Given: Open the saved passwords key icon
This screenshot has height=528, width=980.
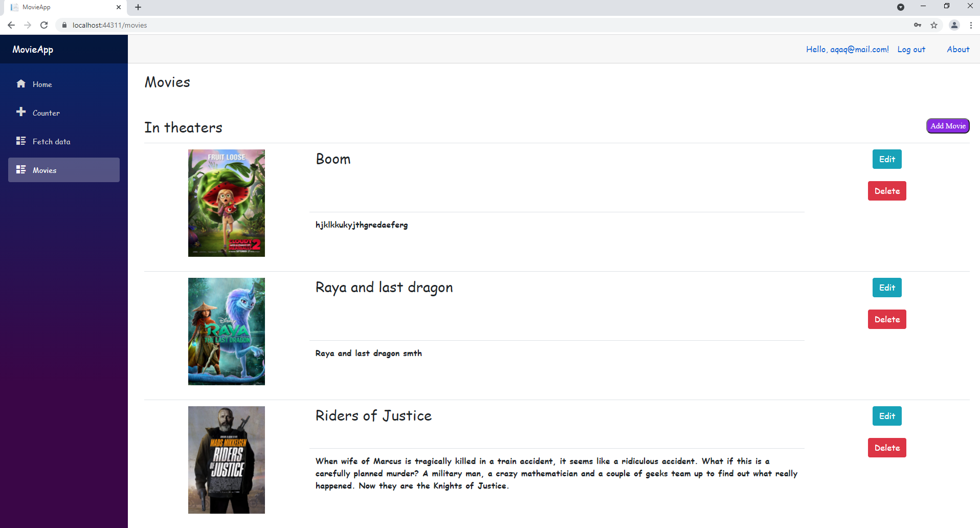Looking at the screenshot, I should [x=917, y=25].
